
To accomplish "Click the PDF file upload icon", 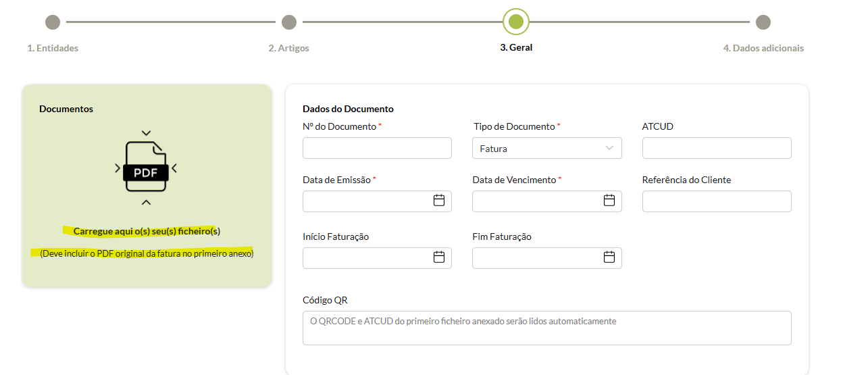I will (146, 168).
